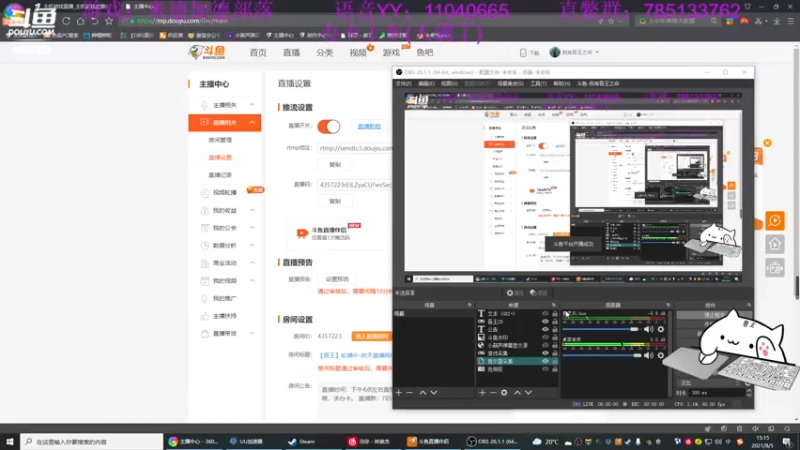The image size is (800, 450).
Task: Click the 直播教程 link beside live switch
Action: pos(369,127)
